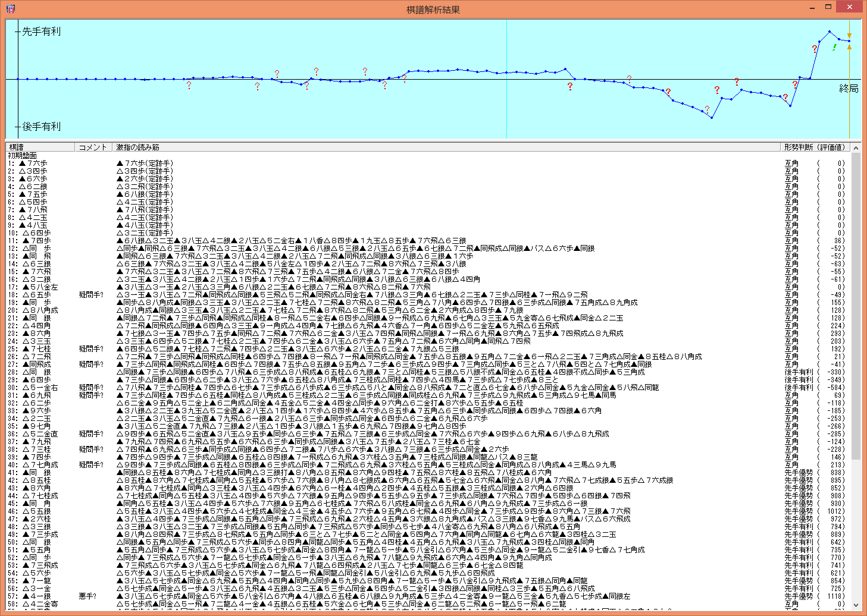Click the application icon in the title bar
The width and height of the screenshot is (867, 616).
tap(10, 8)
